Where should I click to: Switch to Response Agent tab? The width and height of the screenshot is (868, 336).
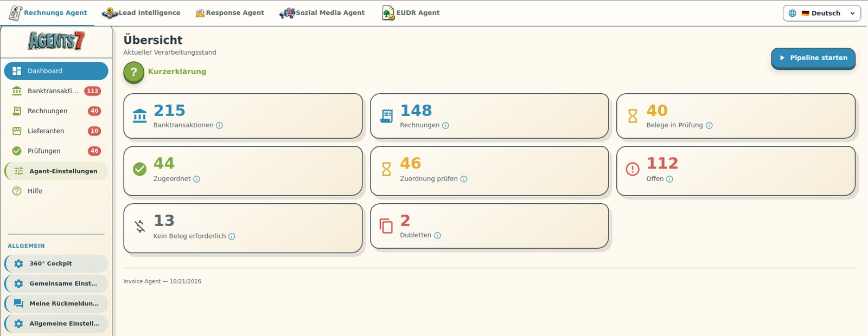pos(230,13)
